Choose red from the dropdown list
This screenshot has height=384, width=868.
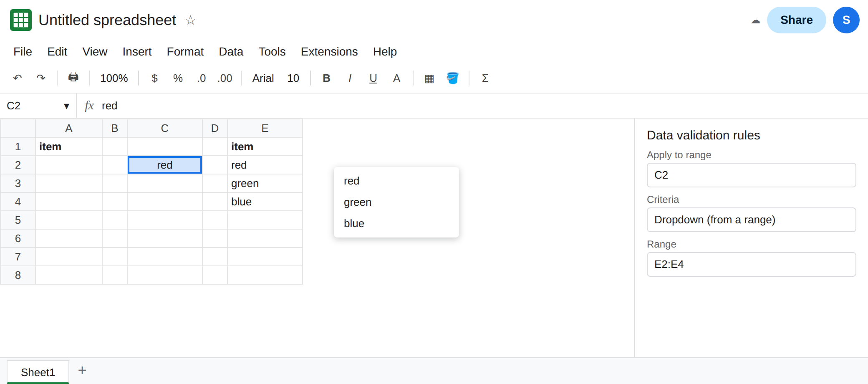click(396, 181)
